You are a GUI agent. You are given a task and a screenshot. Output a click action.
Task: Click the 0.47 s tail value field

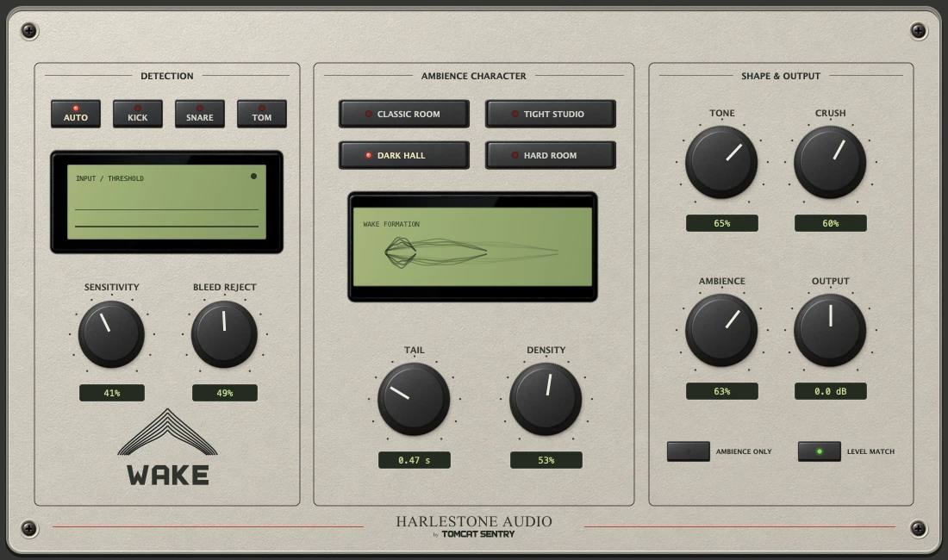[x=415, y=460]
